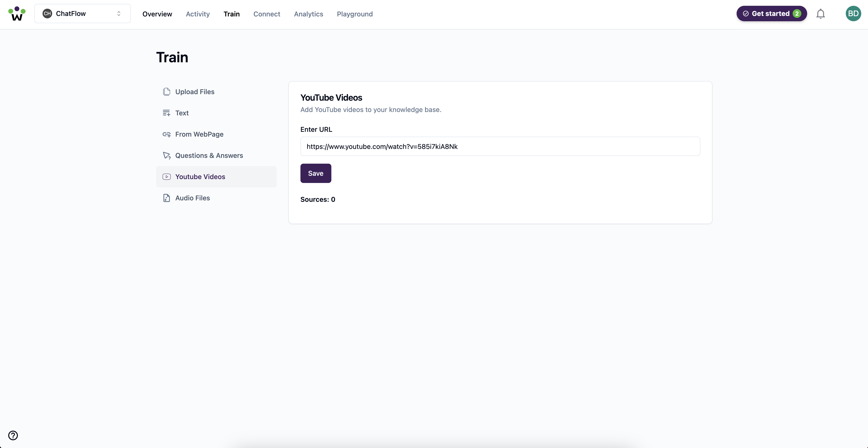Choose From WebPage in sidebar
The width and height of the screenshot is (868, 448).
(216, 134)
